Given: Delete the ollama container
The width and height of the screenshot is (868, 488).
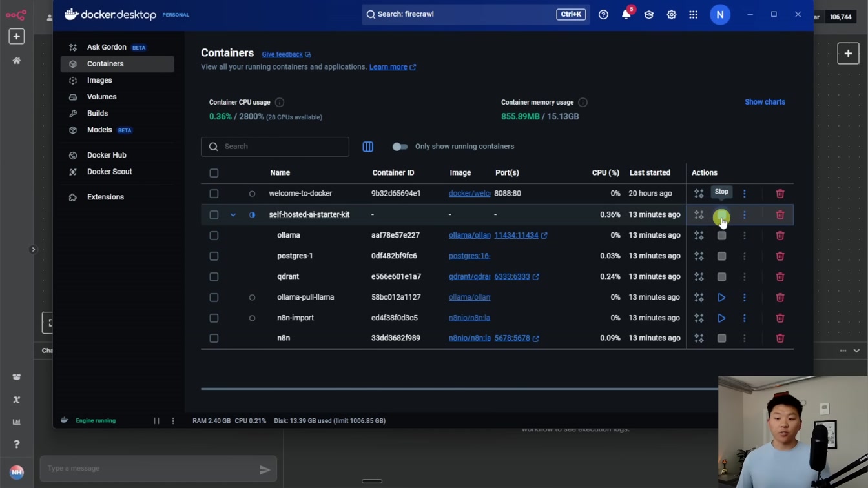Looking at the screenshot, I should coord(780,236).
